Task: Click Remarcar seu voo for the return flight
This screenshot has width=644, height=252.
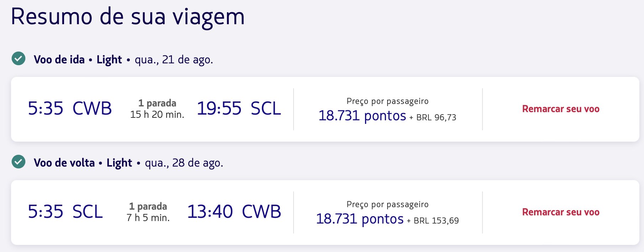Action: click(561, 212)
